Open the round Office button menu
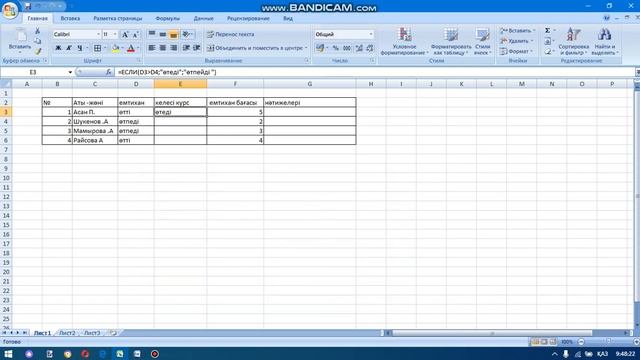 [x=10, y=10]
